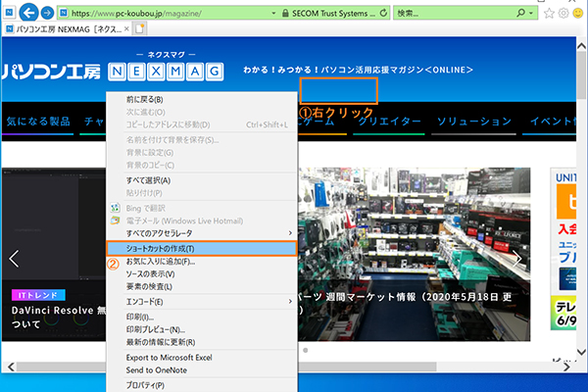Viewport: 588px width, 392px height.
Task: Show previous carousel slide with left chevron
Action: [14, 259]
